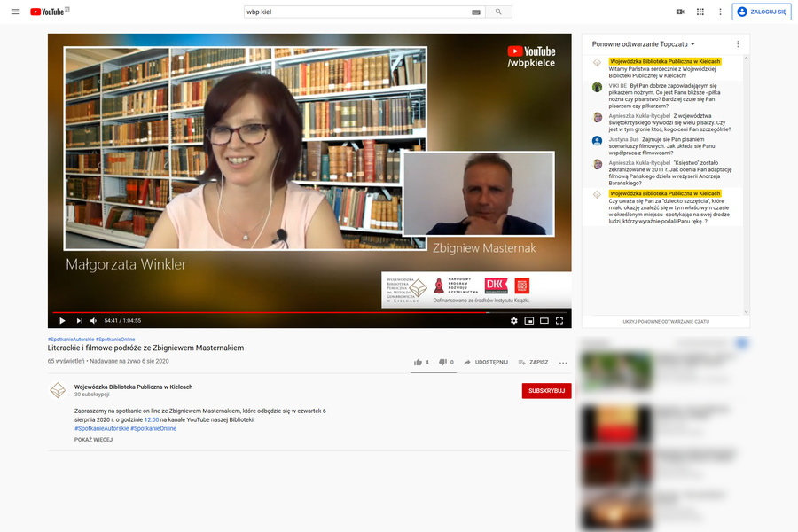
Task: Play the video
Action: [x=62, y=321]
